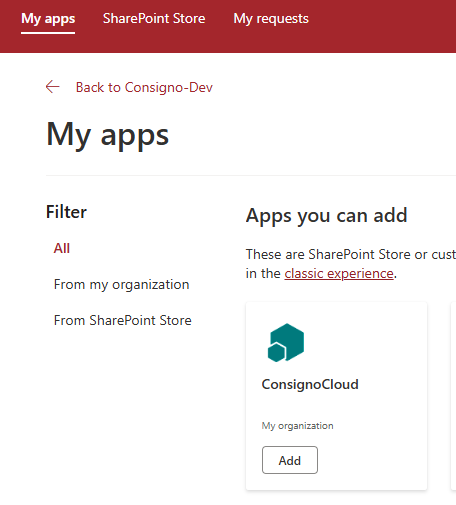The width and height of the screenshot is (456, 505).
Task: Open the My requests tab
Action: point(271,19)
